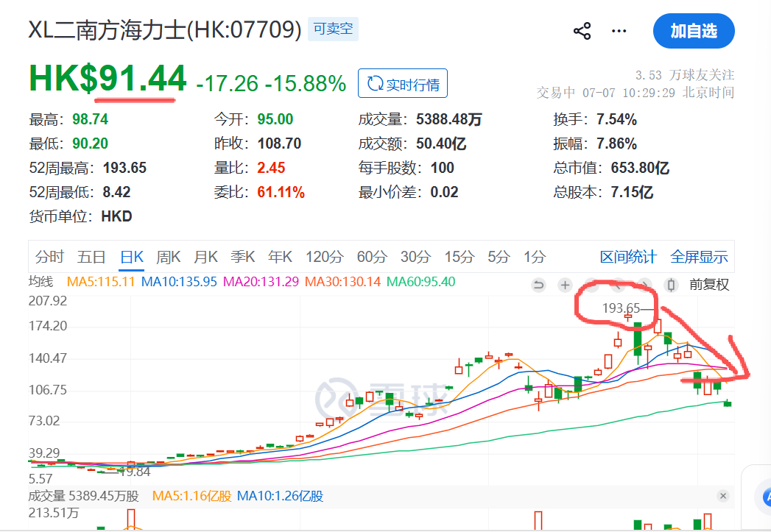The height and width of the screenshot is (532, 771).
Task: Click the 振幅 7.86% value
Action: coord(616,143)
